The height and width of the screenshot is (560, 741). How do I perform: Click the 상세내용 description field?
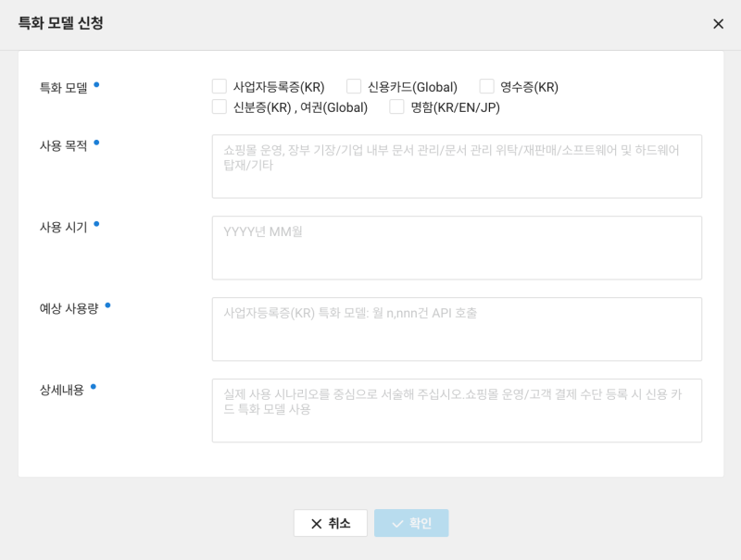[x=458, y=409]
